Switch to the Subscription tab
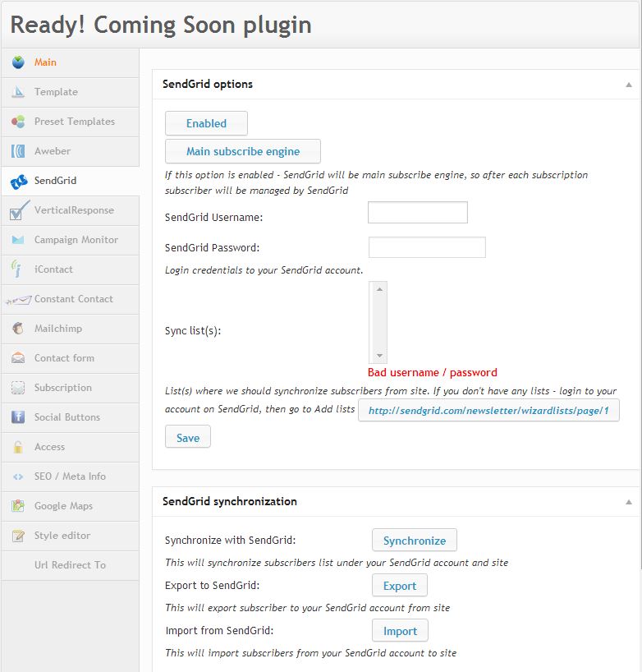This screenshot has height=672, width=642. (71, 388)
